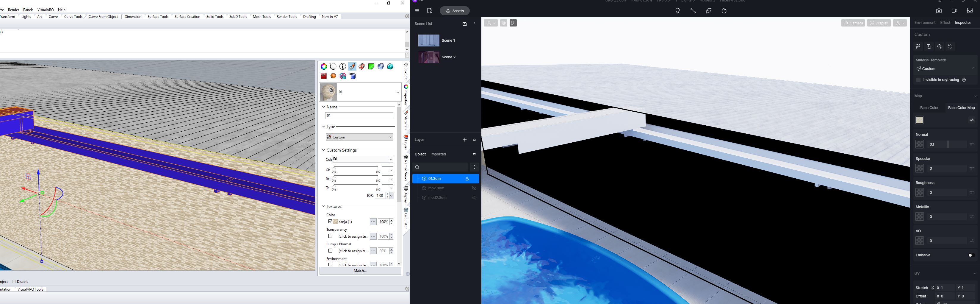Image resolution: width=980 pixels, height=304 pixels.
Task: Open the Material Template Custom dropdown
Action: 945,69
